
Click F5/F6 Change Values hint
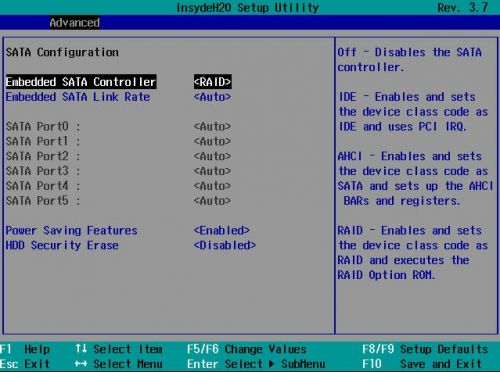click(247, 349)
